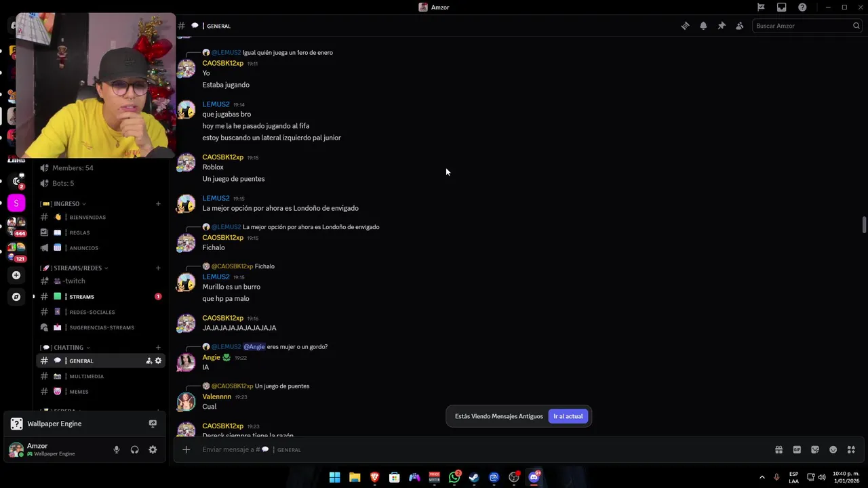The image size is (868, 488).
Task: Show hidden system tray icons chevron
Action: pyautogui.click(x=762, y=477)
